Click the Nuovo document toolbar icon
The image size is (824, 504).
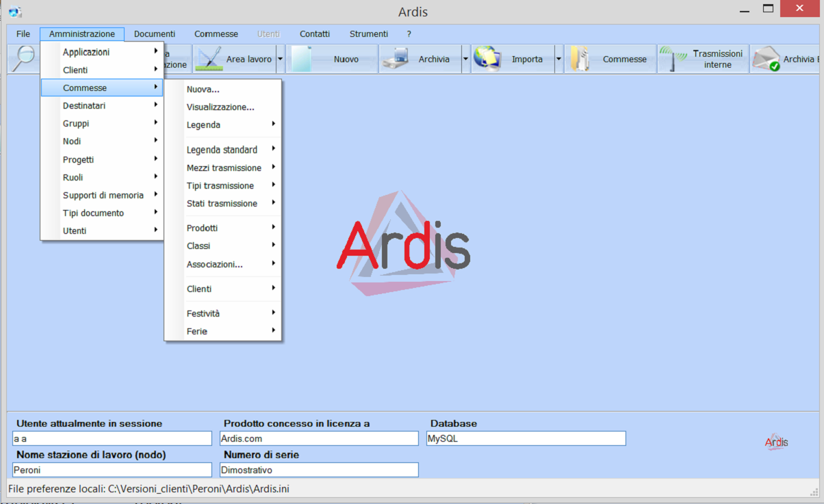click(x=302, y=59)
